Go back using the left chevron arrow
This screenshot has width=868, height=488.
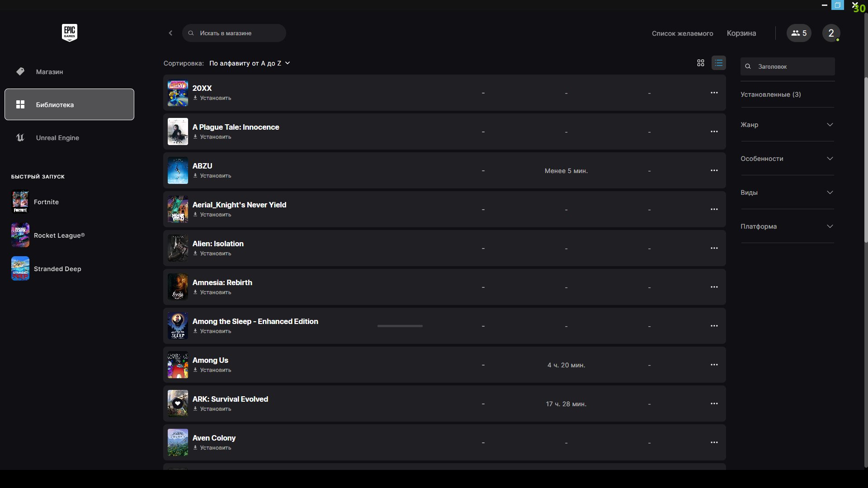point(170,33)
